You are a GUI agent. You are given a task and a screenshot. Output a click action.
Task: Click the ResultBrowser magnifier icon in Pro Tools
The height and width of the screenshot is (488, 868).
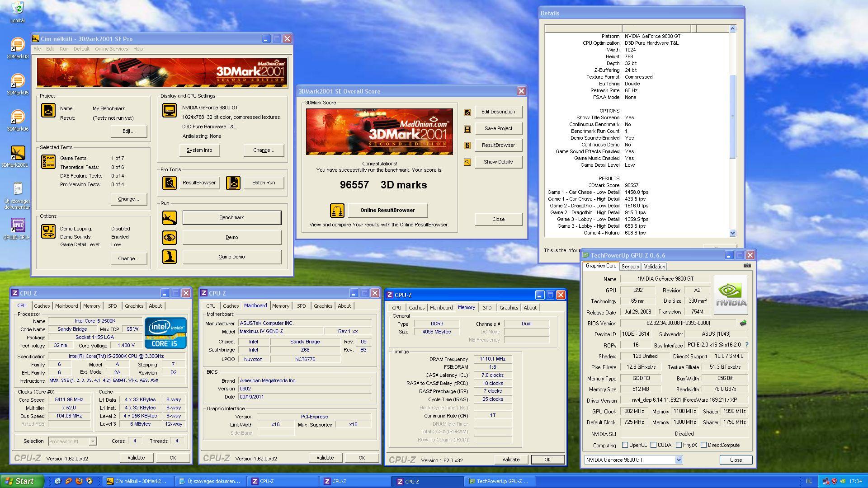point(170,183)
